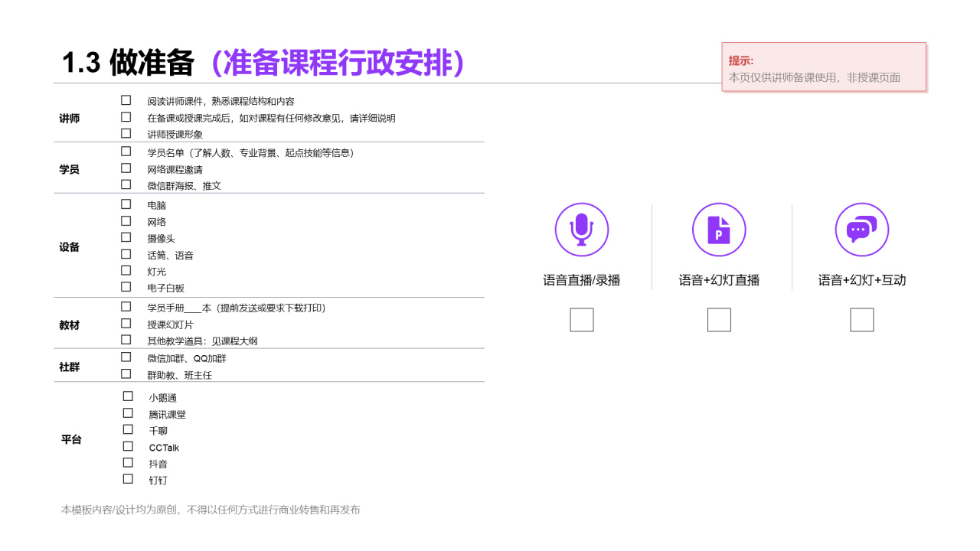Select the 设备 row heading
The height and width of the screenshot is (551, 980).
(70, 247)
